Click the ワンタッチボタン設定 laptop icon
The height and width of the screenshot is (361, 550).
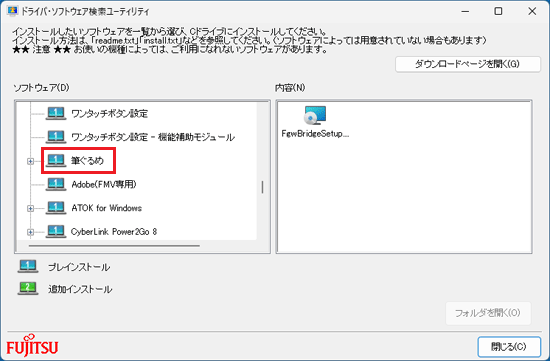[56, 113]
